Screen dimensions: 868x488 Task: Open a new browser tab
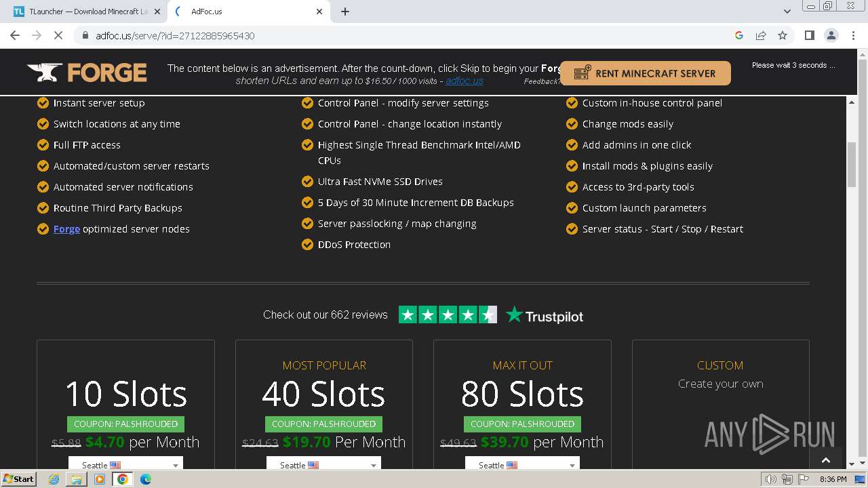[345, 12]
